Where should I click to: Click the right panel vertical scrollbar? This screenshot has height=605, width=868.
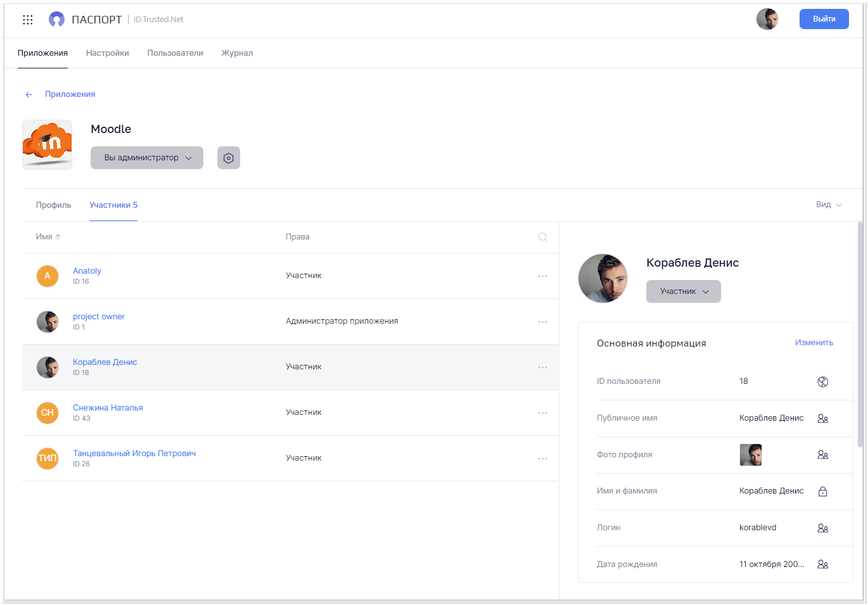(x=860, y=334)
